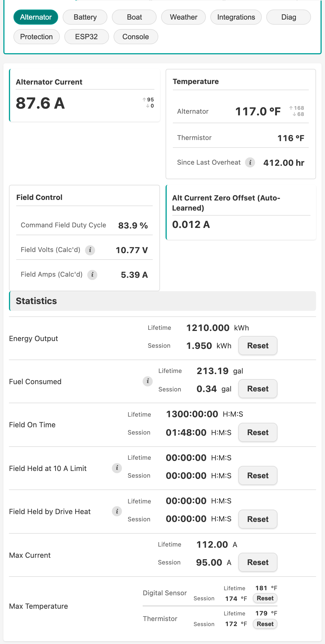Screen dimensions: 325x644
Task: Click the 117.0 °F alternator temperature
Action: (258, 111)
